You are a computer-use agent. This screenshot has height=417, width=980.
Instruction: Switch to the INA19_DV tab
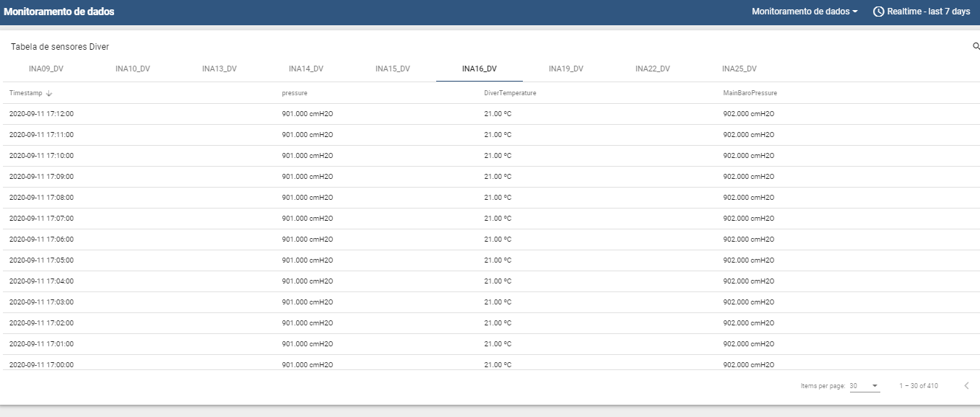(566, 69)
